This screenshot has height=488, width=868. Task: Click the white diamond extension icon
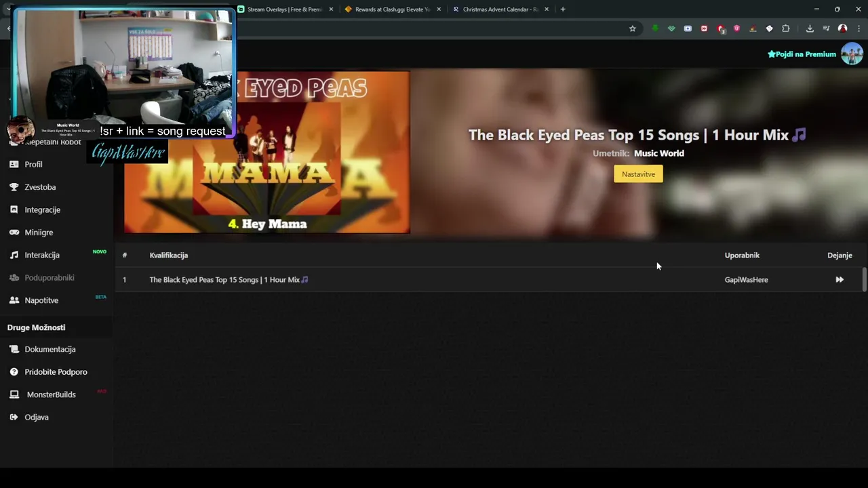tap(769, 28)
